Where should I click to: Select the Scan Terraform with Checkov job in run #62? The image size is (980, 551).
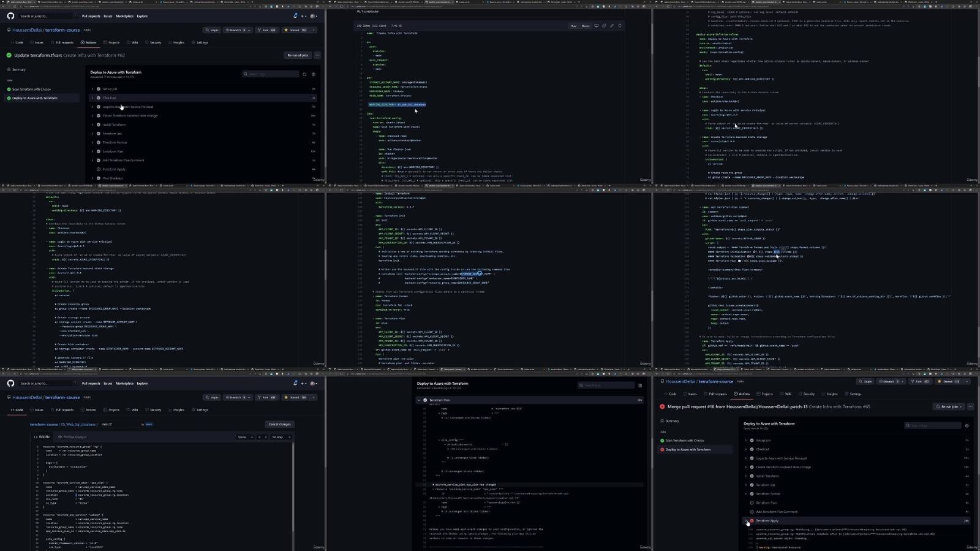click(x=31, y=89)
